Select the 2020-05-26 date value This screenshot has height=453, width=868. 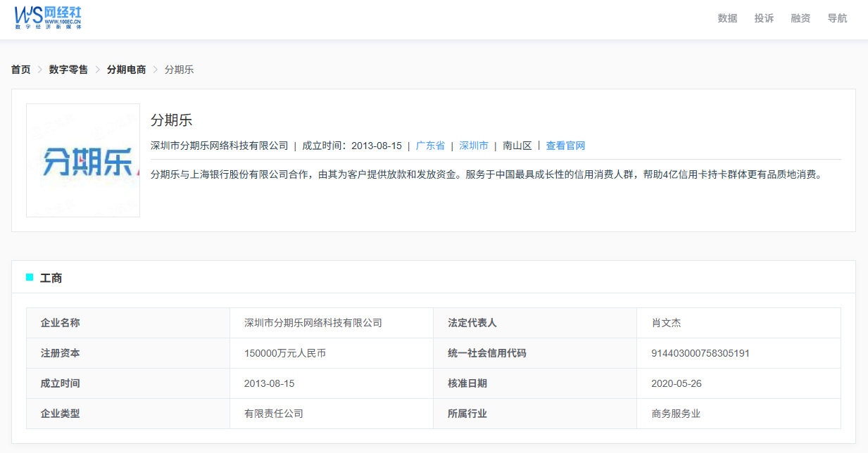point(677,383)
